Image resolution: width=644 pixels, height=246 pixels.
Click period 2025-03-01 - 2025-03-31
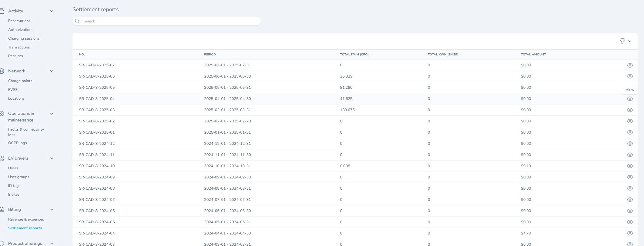click(227, 110)
